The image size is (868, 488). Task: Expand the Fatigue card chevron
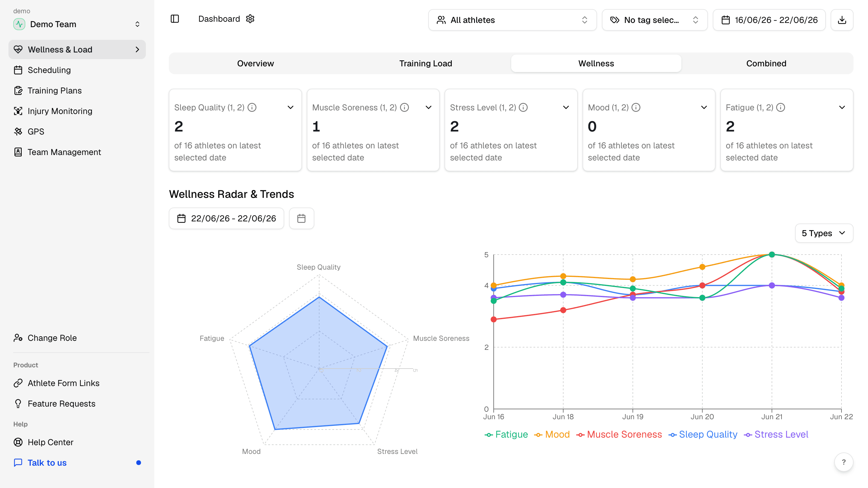coord(842,107)
